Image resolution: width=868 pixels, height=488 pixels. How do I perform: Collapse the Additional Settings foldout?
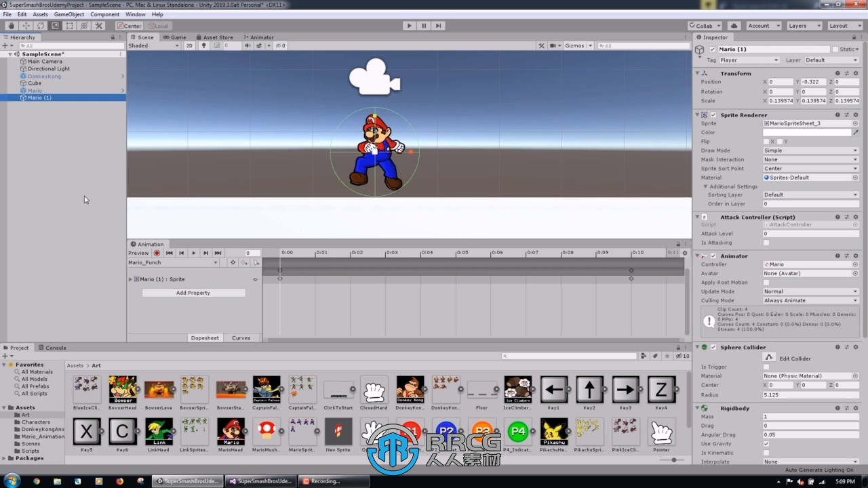click(705, 186)
